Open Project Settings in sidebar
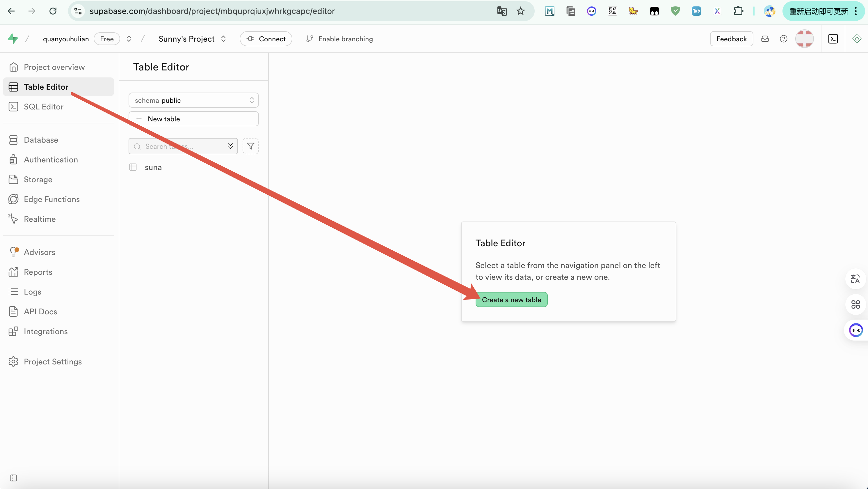868x489 pixels. click(x=53, y=362)
